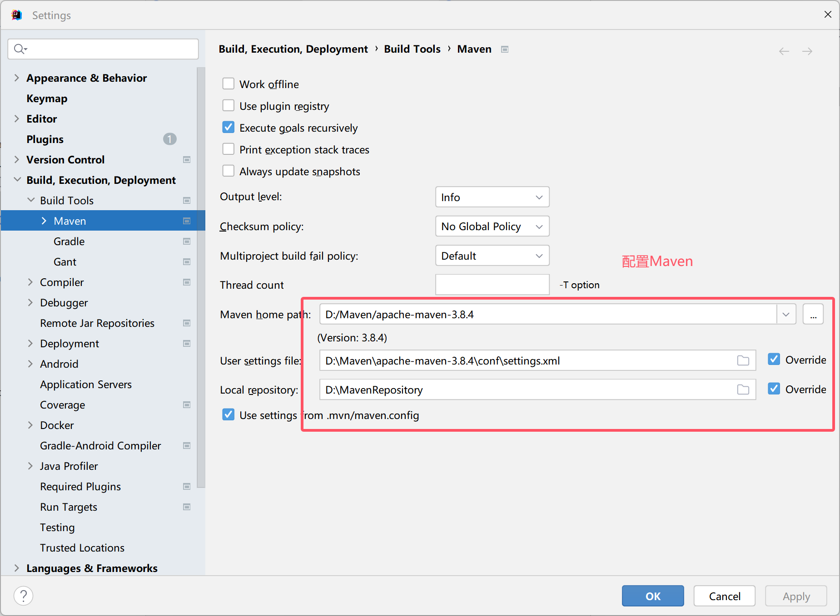Expand the Docker node
The image size is (840, 616).
[30, 425]
